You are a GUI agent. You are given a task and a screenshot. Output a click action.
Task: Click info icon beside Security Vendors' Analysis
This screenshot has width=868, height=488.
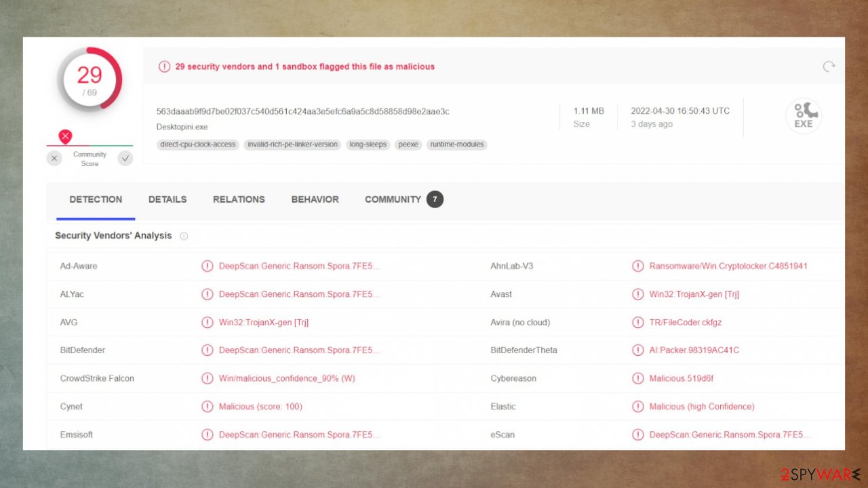click(184, 236)
